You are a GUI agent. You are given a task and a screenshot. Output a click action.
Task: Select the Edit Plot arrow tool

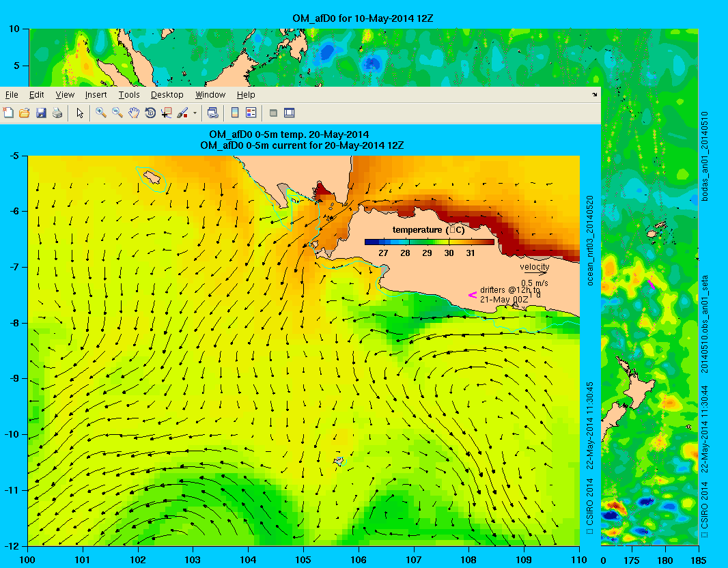point(80,113)
